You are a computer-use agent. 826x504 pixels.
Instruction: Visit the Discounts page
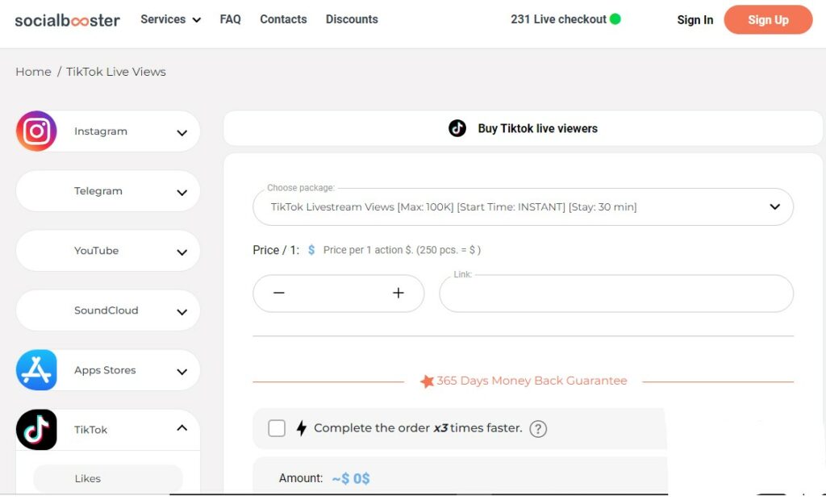tap(352, 19)
